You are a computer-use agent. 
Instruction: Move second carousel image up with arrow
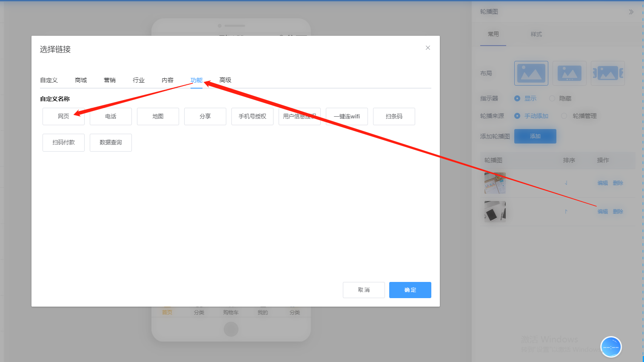coord(566,211)
